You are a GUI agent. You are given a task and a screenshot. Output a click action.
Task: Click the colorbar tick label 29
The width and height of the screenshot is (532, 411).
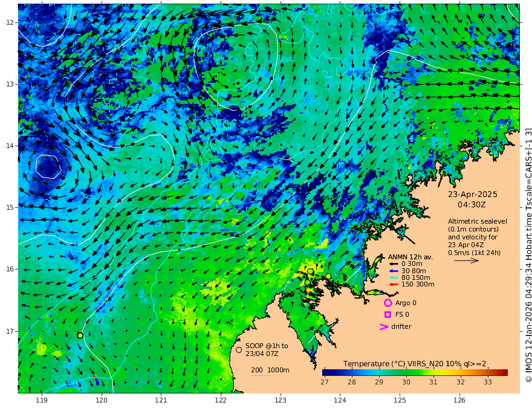point(379,382)
